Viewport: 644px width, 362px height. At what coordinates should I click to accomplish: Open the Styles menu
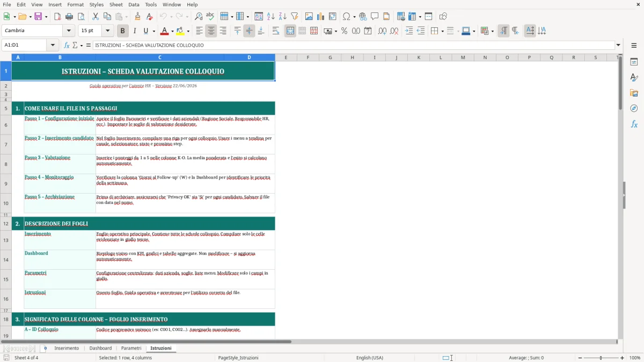97,4
